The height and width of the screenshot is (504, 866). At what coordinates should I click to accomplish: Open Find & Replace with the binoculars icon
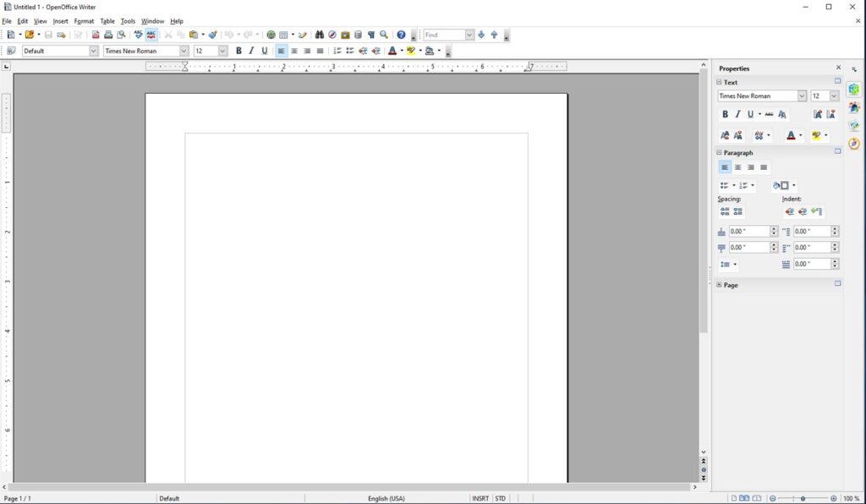click(x=320, y=35)
